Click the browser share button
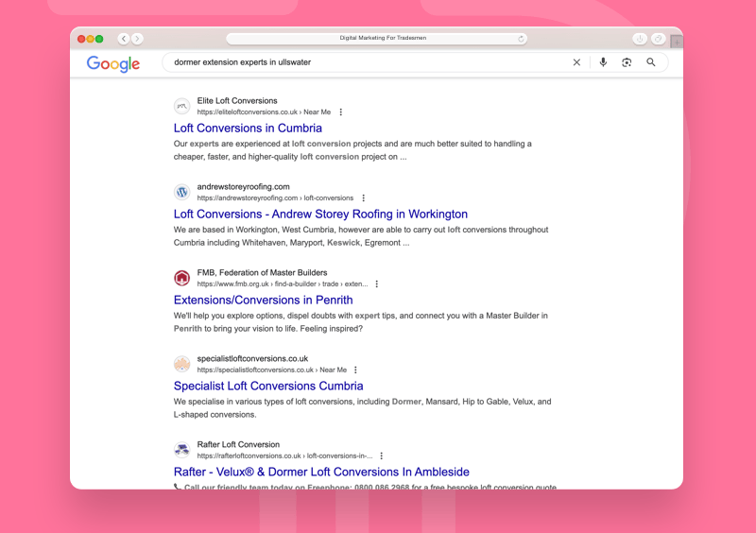This screenshot has height=533, width=756. click(659, 39)
